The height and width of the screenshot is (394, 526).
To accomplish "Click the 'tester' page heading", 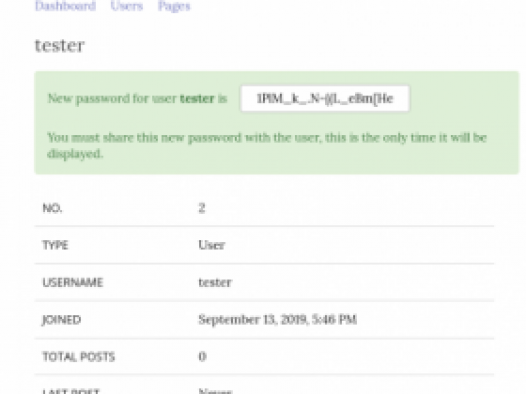I will (60, 45).
